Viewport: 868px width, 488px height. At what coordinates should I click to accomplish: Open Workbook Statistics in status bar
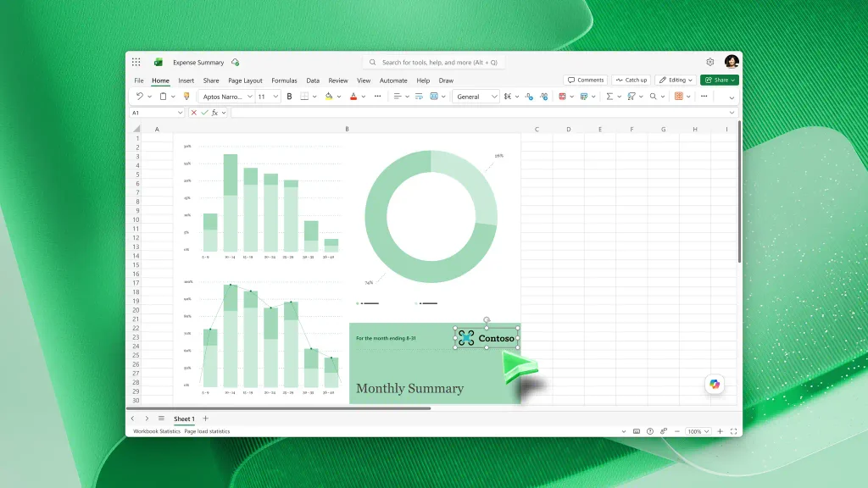pyautogui.click(x=157, y=431)
